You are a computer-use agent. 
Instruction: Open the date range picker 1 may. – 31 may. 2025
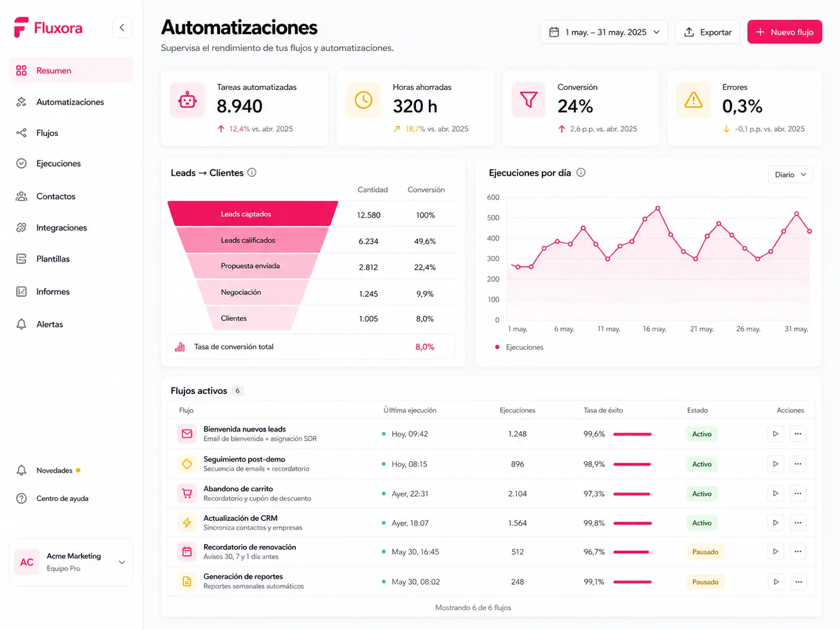[x=604, y=32]
